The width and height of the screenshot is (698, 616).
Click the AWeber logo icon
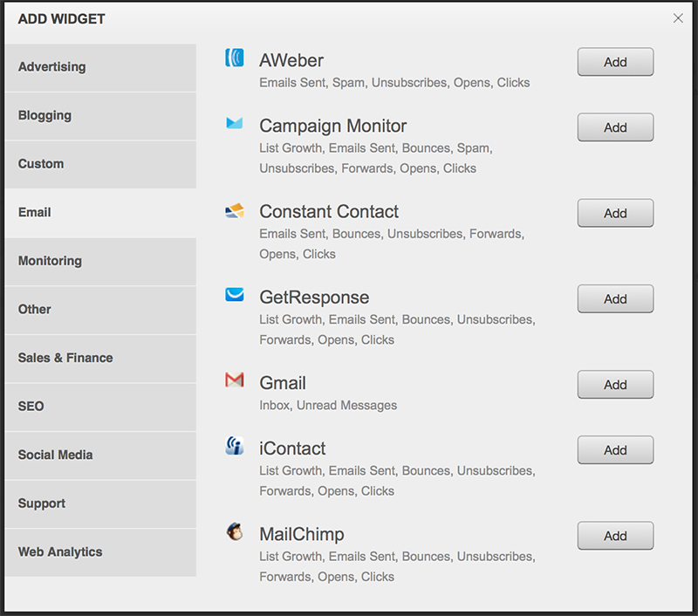point(234,58)
